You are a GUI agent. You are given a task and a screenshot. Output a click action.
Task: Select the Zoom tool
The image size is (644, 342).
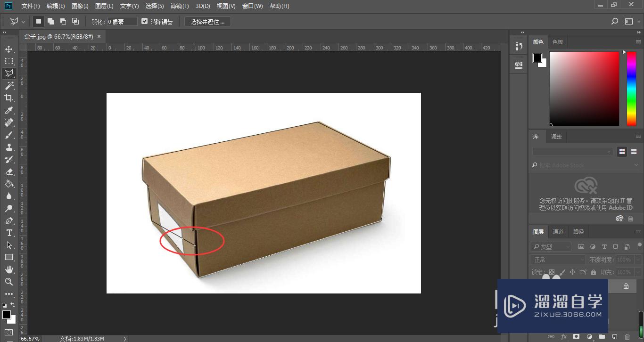coord(9,282)
